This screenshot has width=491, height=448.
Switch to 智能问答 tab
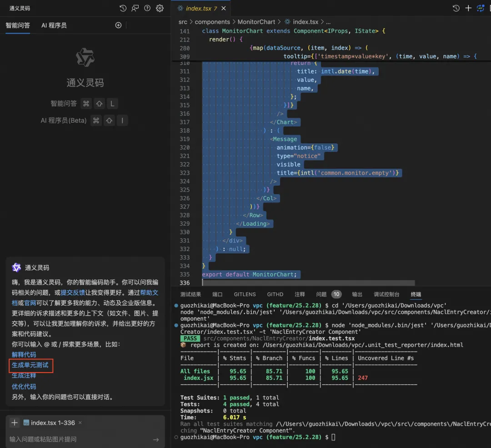tap(18, 25)
